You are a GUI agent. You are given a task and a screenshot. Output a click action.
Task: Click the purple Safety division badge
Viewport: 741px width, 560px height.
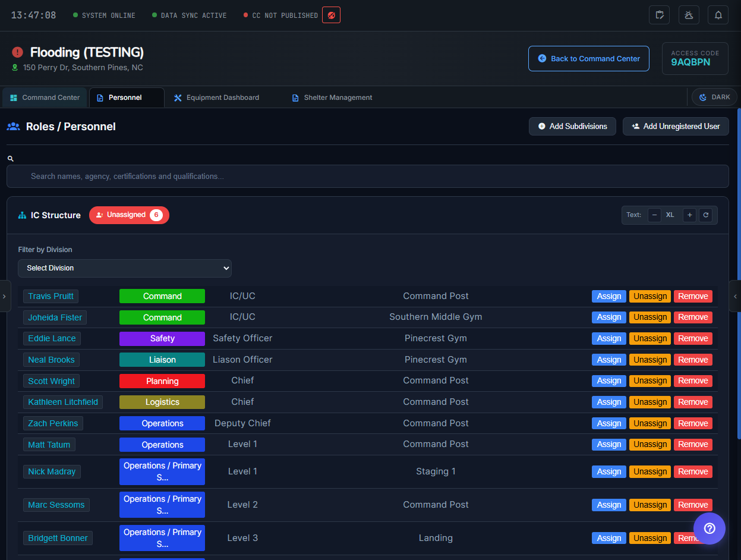(162, 339)
